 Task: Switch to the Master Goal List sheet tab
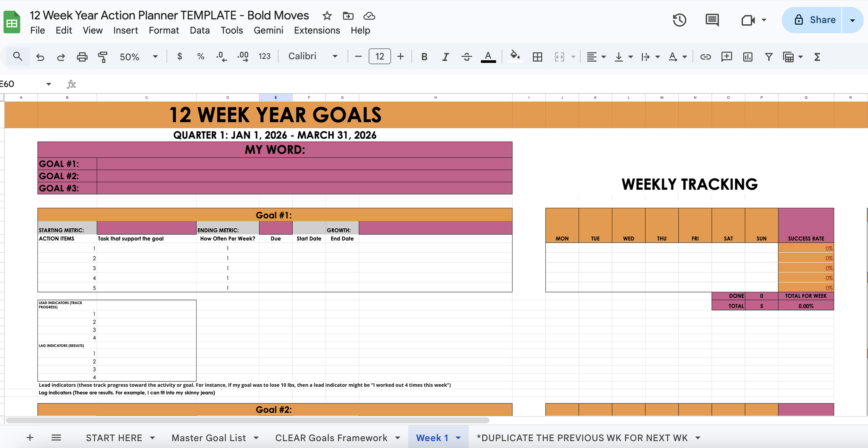click(209, 438)
